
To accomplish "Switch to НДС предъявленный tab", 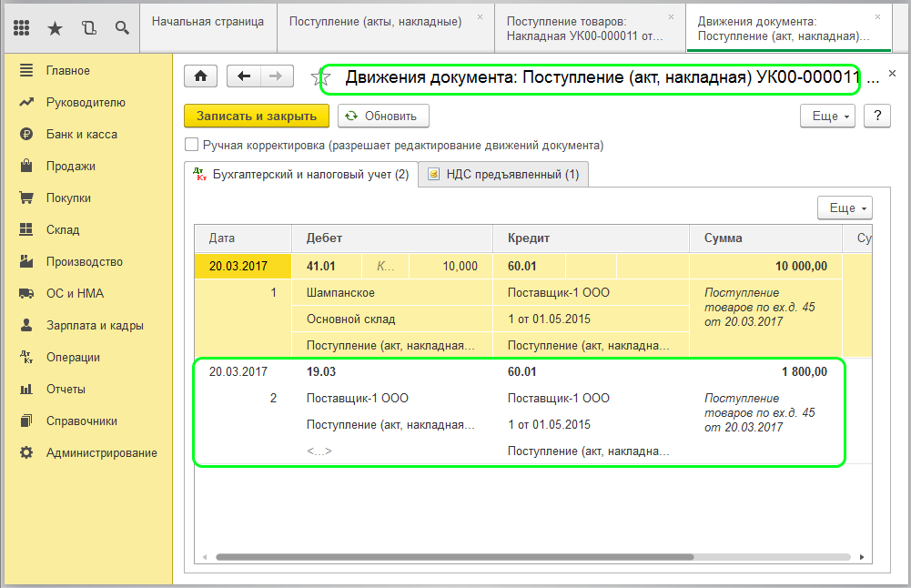I will [503, 174].
